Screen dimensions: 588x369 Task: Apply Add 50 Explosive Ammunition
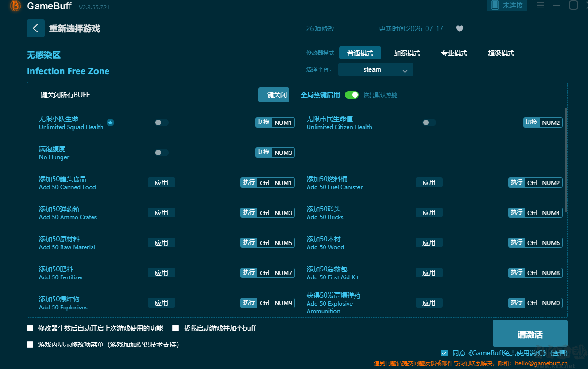click(x=429, y=303)
